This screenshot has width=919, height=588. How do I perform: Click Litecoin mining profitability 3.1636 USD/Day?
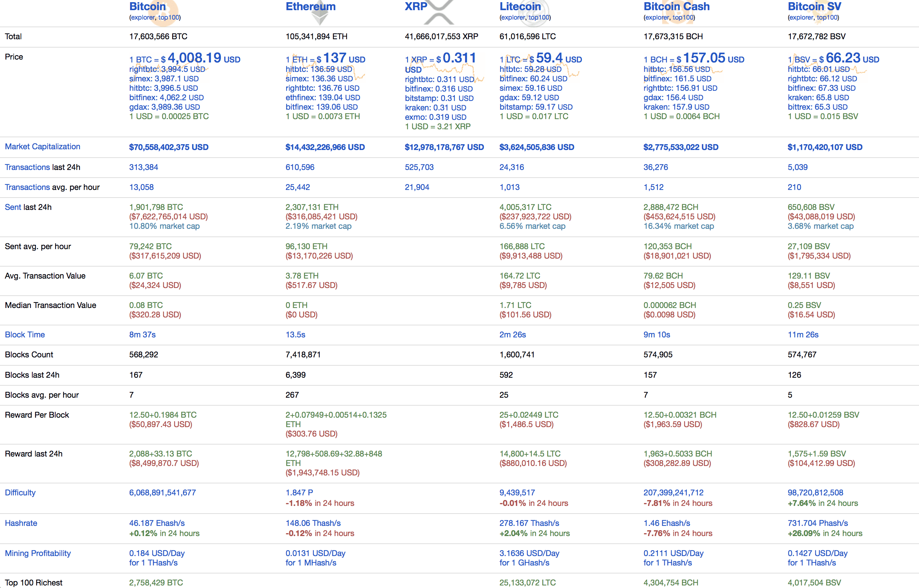point(529,553)
